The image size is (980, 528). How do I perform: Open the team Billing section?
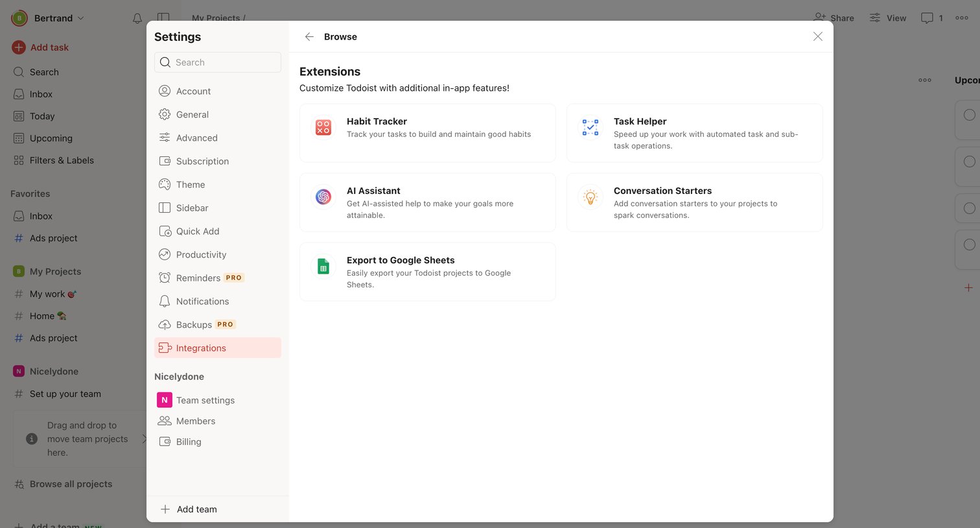point(218,442)
